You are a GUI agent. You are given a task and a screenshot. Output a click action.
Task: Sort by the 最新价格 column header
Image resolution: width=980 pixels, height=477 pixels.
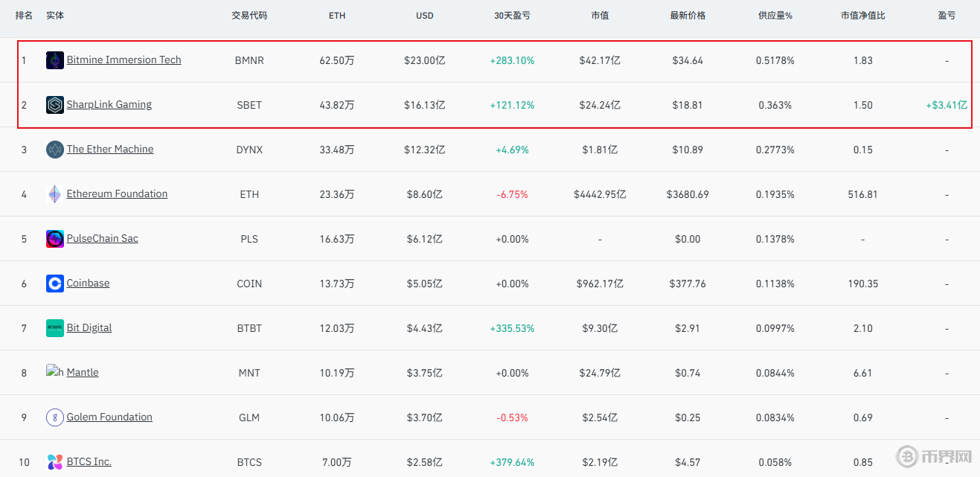pos(688,16)
